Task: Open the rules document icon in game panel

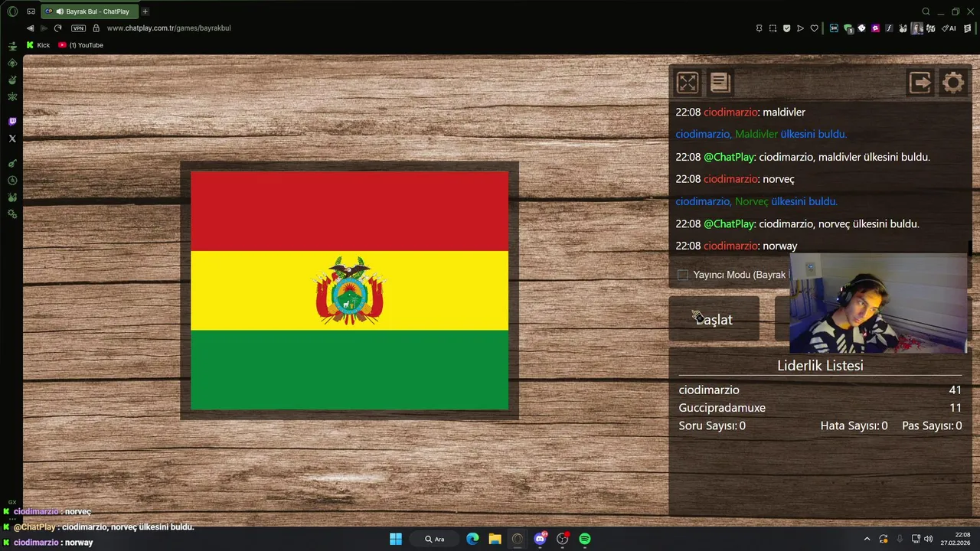Action: 720,83
